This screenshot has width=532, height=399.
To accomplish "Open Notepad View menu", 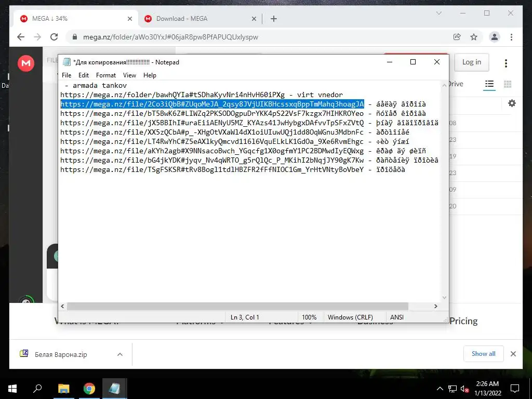I will (x=129, y=75).
